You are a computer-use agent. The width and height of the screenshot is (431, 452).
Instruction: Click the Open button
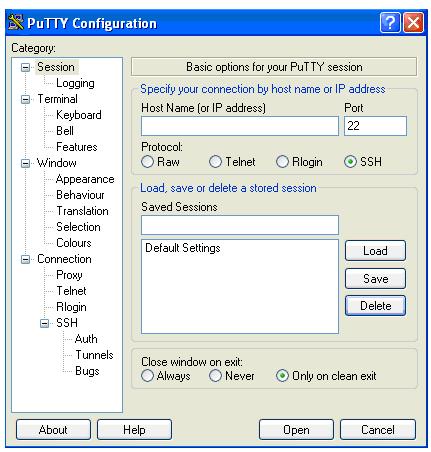coord(296,430)
